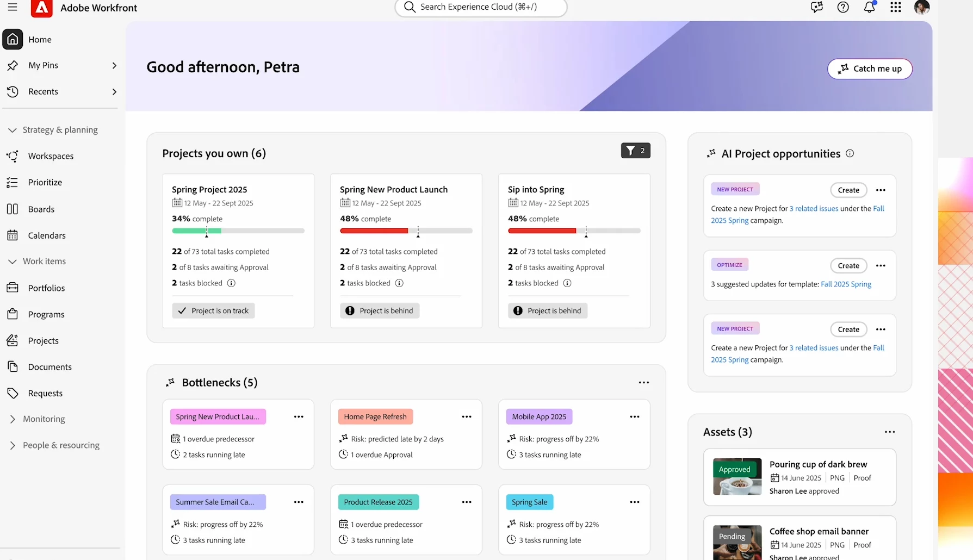The height and width of the screenshot is (560, 973).
Task: Click the Projects icon
Action: click(13, 340)
